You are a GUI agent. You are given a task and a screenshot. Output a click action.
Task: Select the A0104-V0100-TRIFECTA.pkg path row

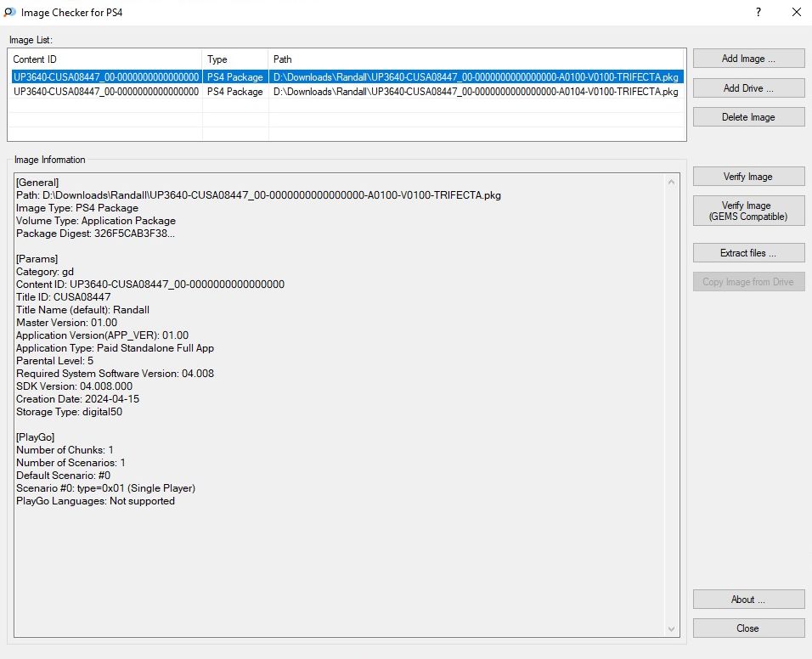pyautogui.click(x=476, y=92)
